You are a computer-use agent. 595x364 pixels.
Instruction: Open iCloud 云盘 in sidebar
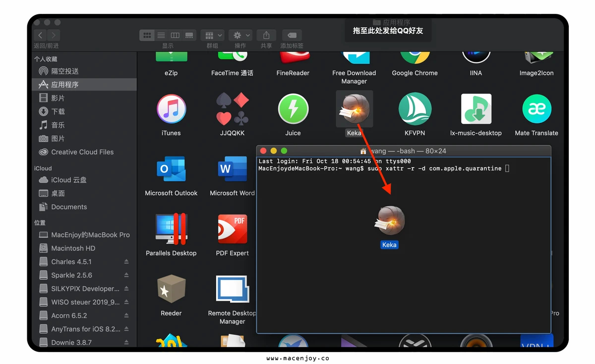point(85,180)
